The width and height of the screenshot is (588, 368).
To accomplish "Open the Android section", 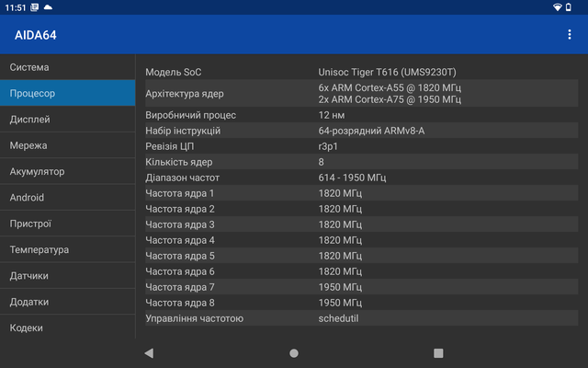I will [67, 198].
